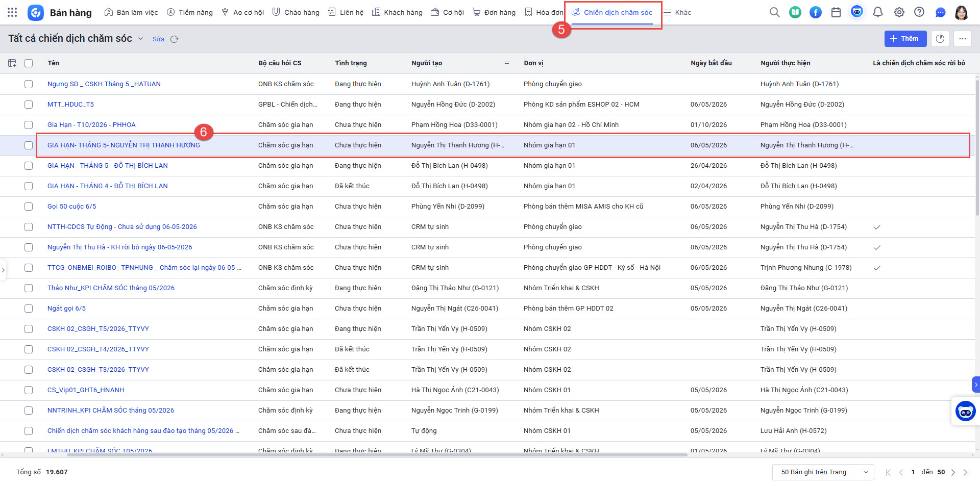Refresh the campaign list
Viewport: 980px width, 486px height.
coord(175,39)
